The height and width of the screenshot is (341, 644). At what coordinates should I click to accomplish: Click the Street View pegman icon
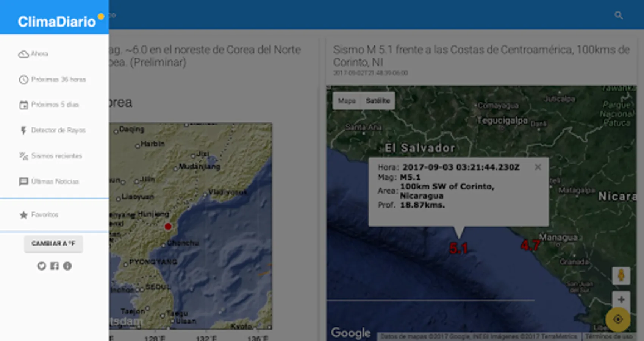(621, 275)
